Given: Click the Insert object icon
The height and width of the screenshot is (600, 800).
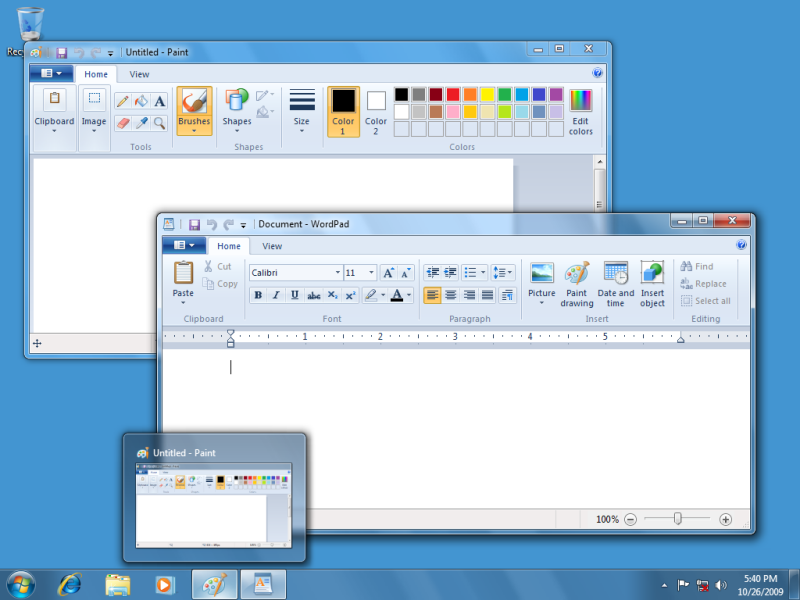Looking at the screenshot, I should pos(652,285).
